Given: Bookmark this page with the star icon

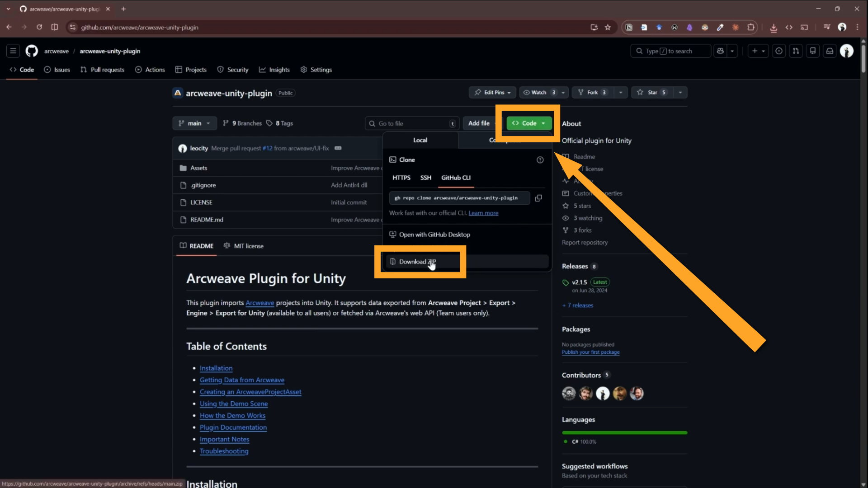Looking at the screenshot, I should click(x=608, y=27).
